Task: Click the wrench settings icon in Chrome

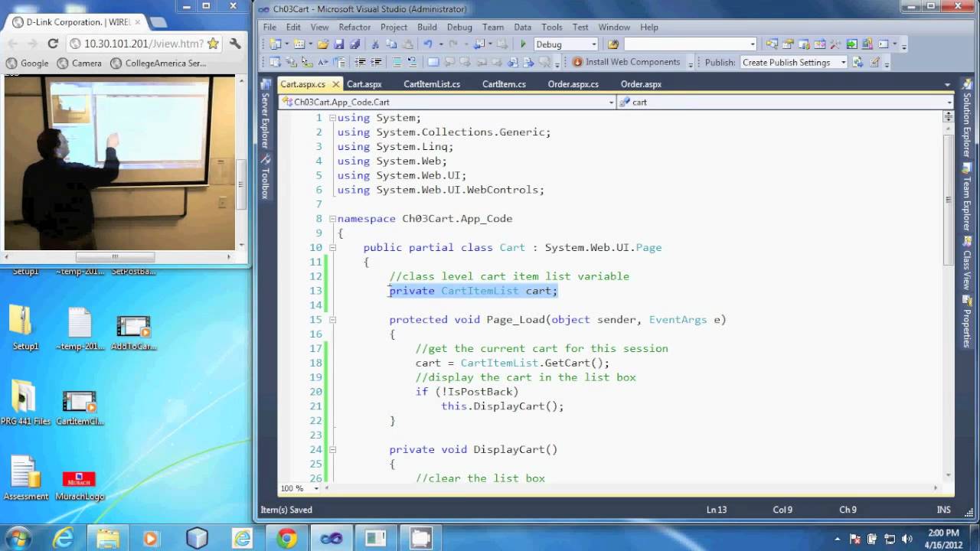Action: pos(235,44)
